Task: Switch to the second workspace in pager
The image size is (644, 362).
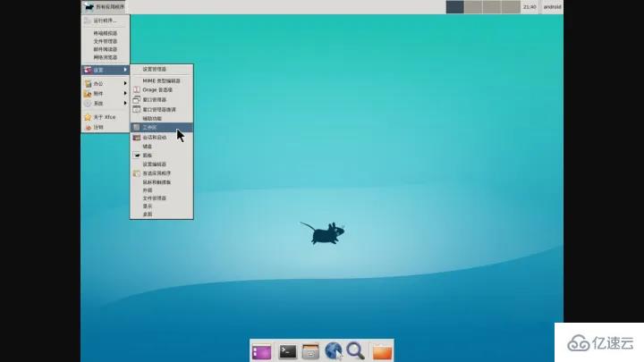Action: point(473,6)
